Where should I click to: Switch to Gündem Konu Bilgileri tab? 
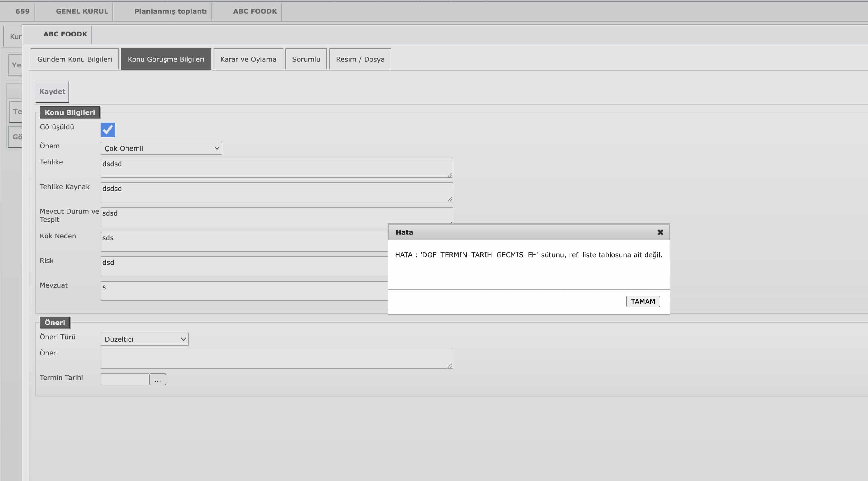coord(74,59)
